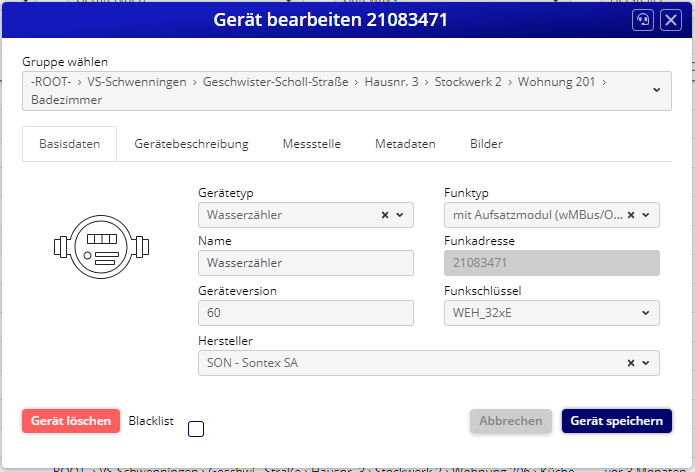This screenshot has width=695, height=472.
Task: Switch to the Gerätebeschreibung tab
Action: pyautogui.click(x=191, y=144)
